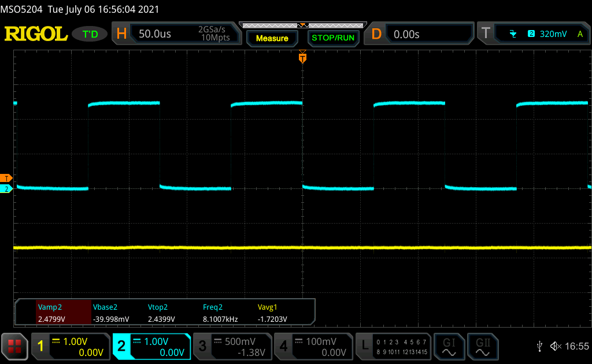
Task: Click the 320mV trigger level value
Action: pos(553,34)
